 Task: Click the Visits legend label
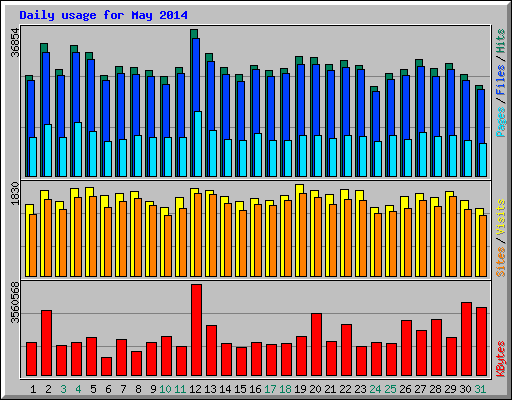point(501,218)
